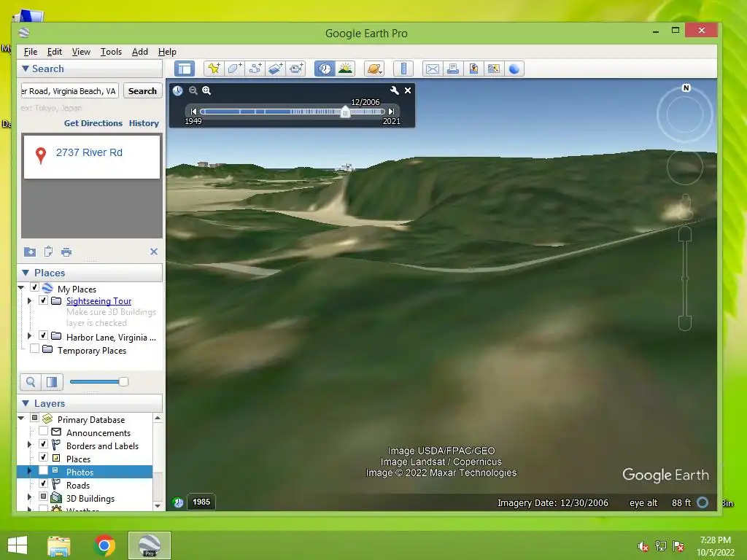Add a polygon using the toolbar icon
This screenshot has height=560, width=747.
click(x=234, y=69)
